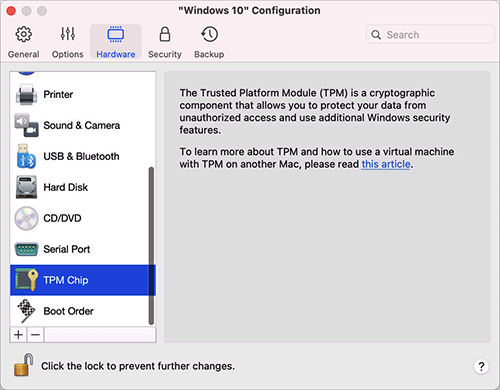Select the USB & Bluetooth icon

click(26, 156)
